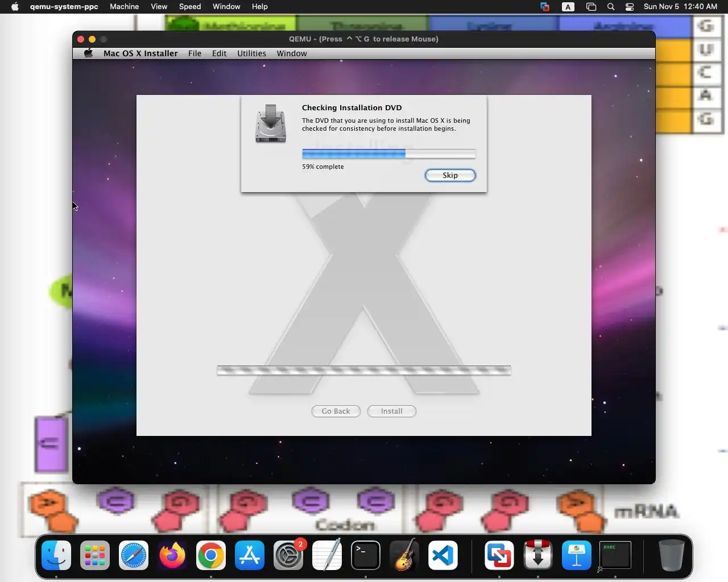Click the date and time clock
This screenshot has height=582, width=728.
click(x=680, y=6)
